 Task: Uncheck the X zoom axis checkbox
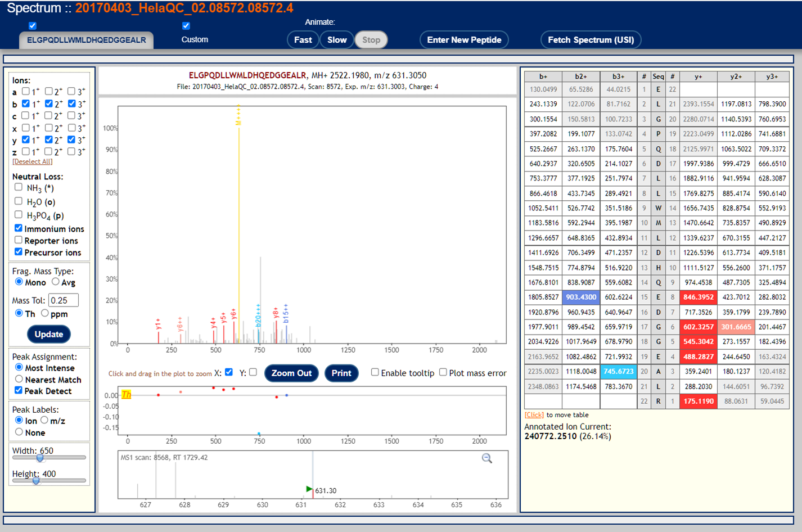point(229,372)
